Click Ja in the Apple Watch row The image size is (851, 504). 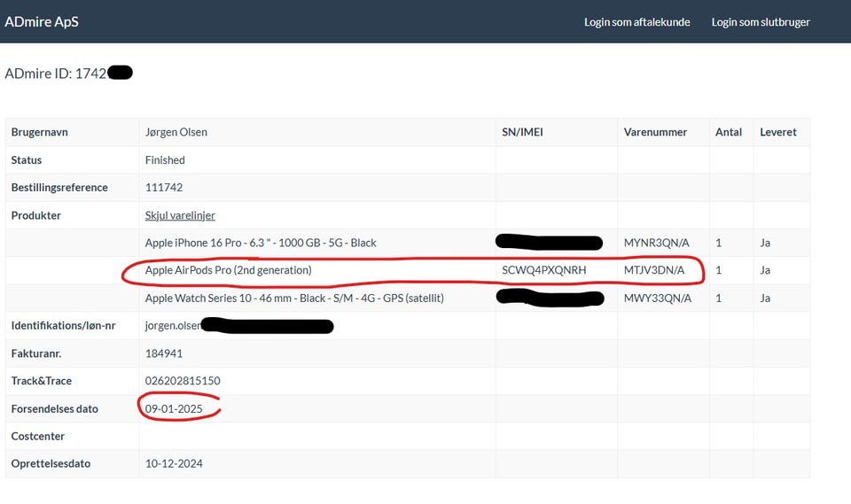coord(765,299)
